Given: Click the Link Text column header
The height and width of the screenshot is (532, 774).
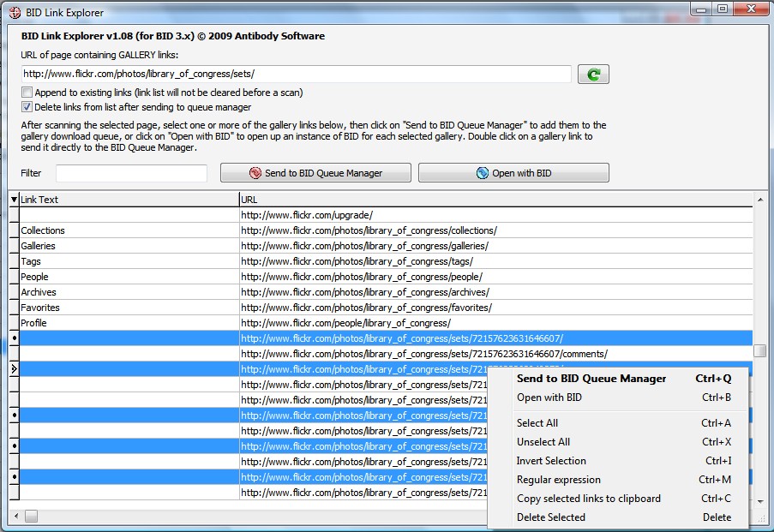Looking at the screenshot, I should [x=129, y=200].
